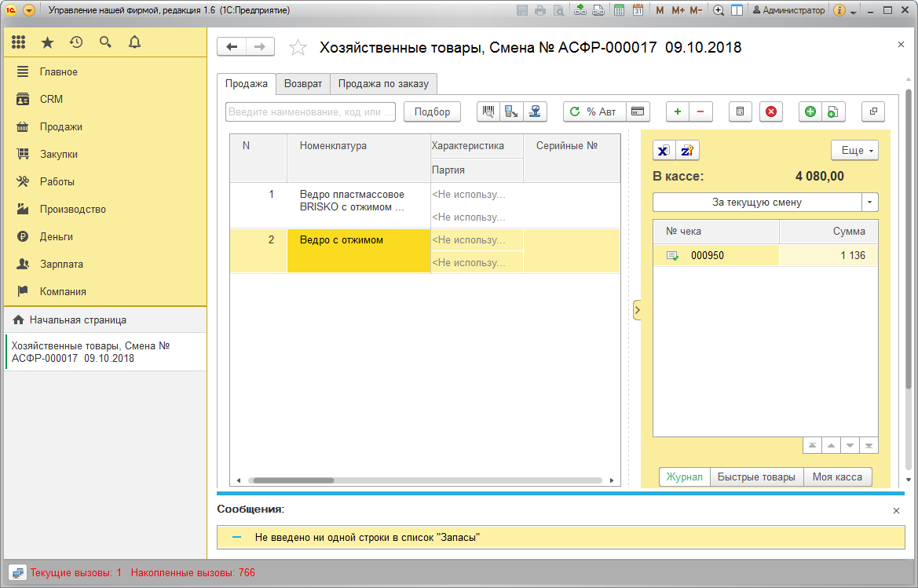The image size is (918, 588).
Task: Print the Z report to close shift
Action: click(687, 151)
